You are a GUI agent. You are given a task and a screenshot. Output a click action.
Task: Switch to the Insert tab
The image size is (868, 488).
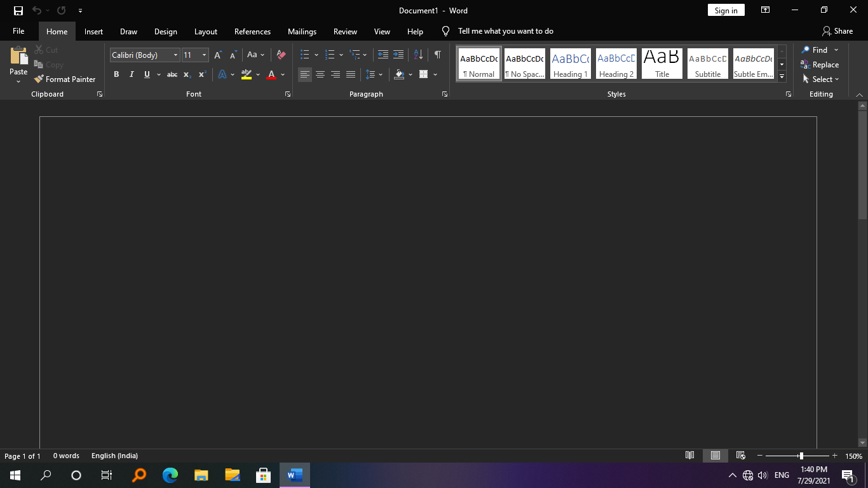93,31
